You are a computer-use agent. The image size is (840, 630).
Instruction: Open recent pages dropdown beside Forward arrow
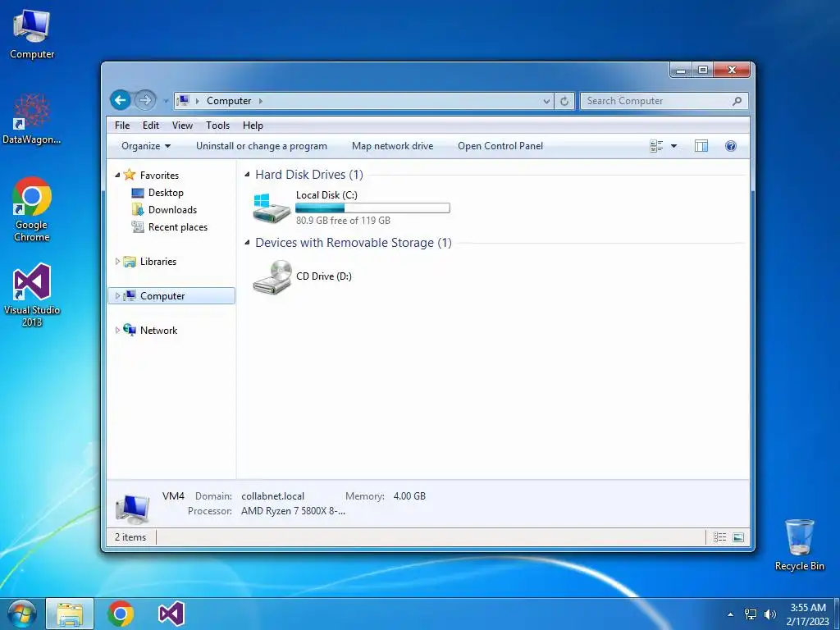point(164,101)
